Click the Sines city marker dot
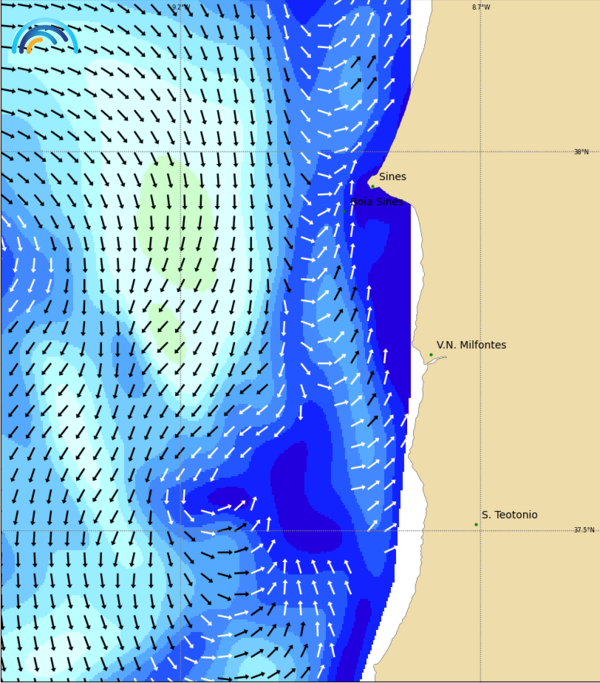The image size is (600, 683). (372, 185)
